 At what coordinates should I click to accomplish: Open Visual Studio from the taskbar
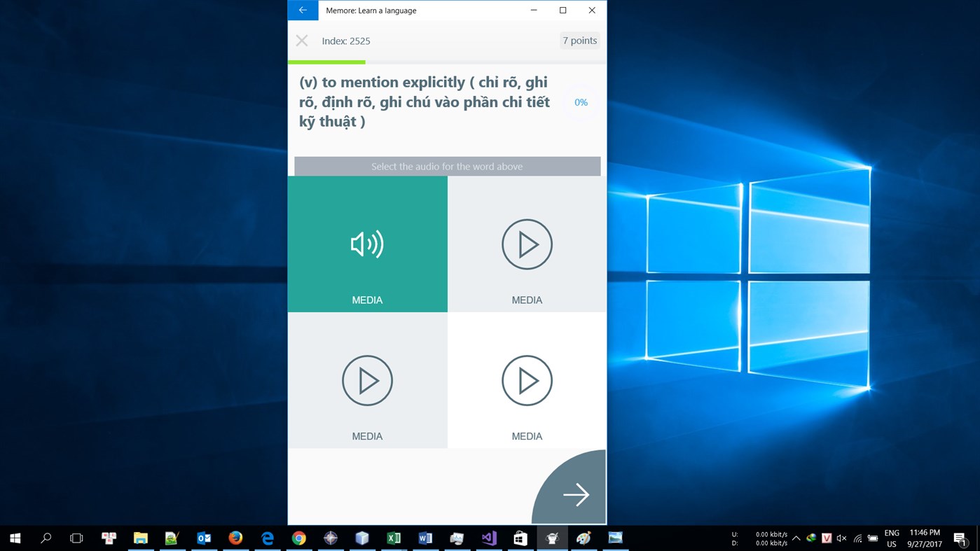(x=488, y=538)
